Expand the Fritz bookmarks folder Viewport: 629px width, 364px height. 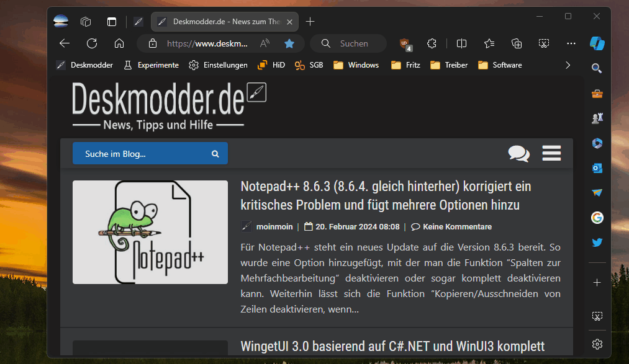(405, 65)
